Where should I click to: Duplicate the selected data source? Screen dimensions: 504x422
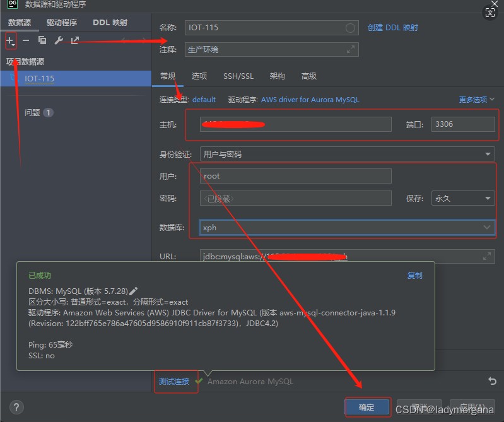[42, 40]
